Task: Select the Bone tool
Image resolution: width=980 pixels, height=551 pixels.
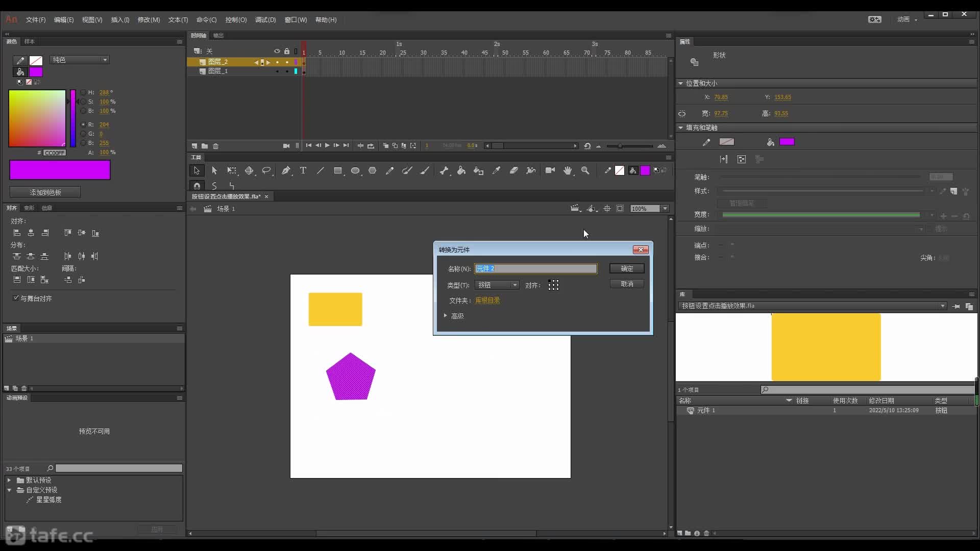Action: click(x=444, y=170)
